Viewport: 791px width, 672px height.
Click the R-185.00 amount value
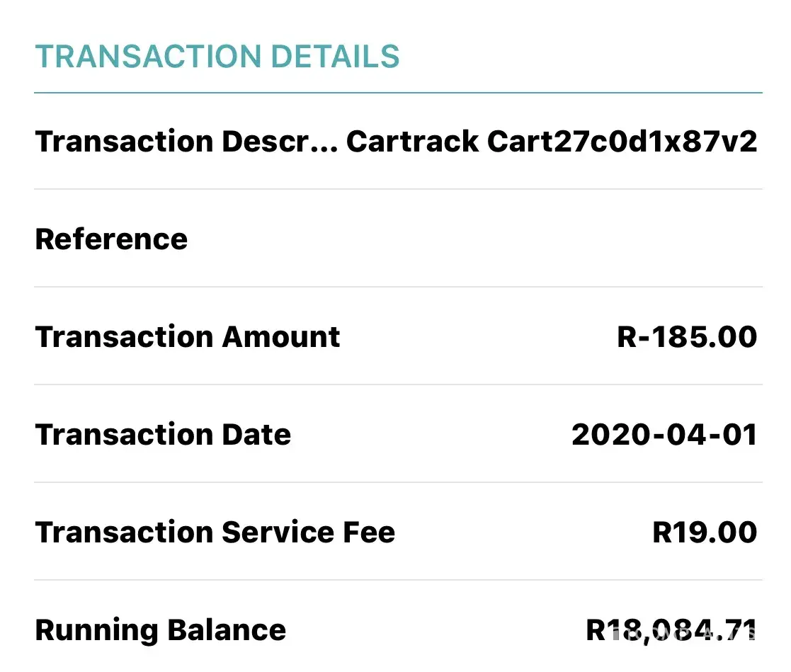click(x=687, y=337)
